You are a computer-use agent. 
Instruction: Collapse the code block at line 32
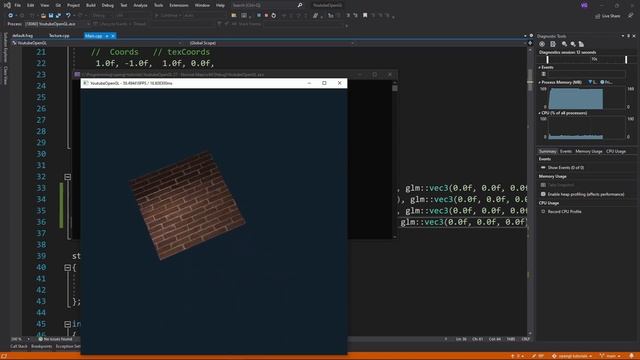click(68, 177)
